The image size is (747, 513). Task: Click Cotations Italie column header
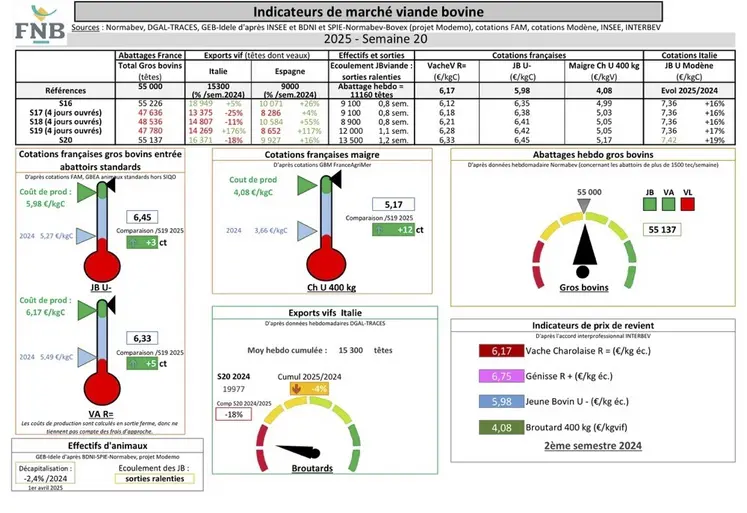pyautogui.click(x=689, y=55)
